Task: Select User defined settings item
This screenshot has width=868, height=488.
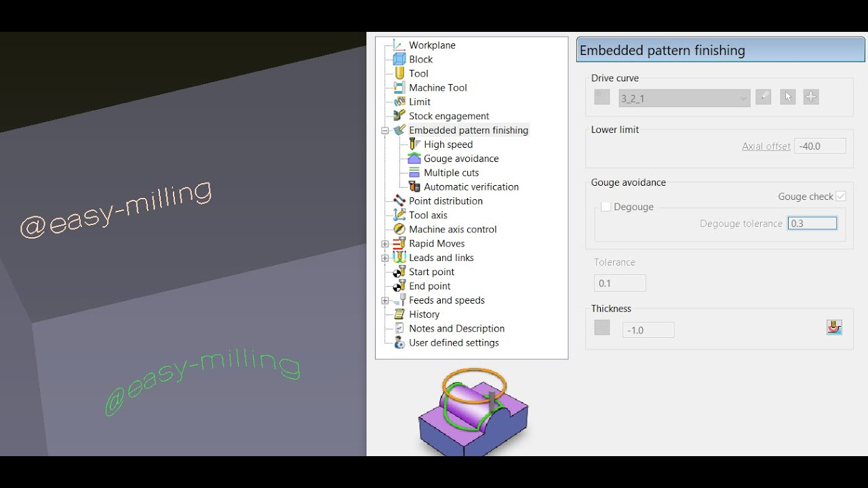Action: pyautogui.click(x=454, y=343)
